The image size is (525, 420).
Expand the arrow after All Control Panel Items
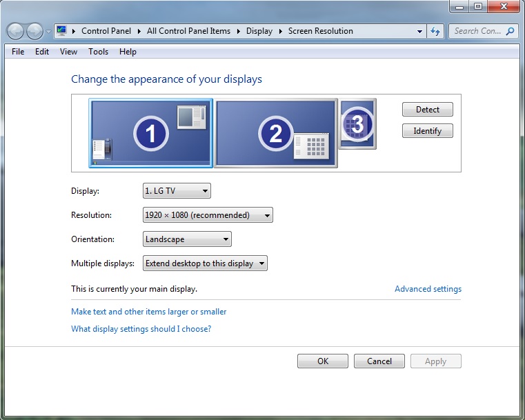pos(239,31)
